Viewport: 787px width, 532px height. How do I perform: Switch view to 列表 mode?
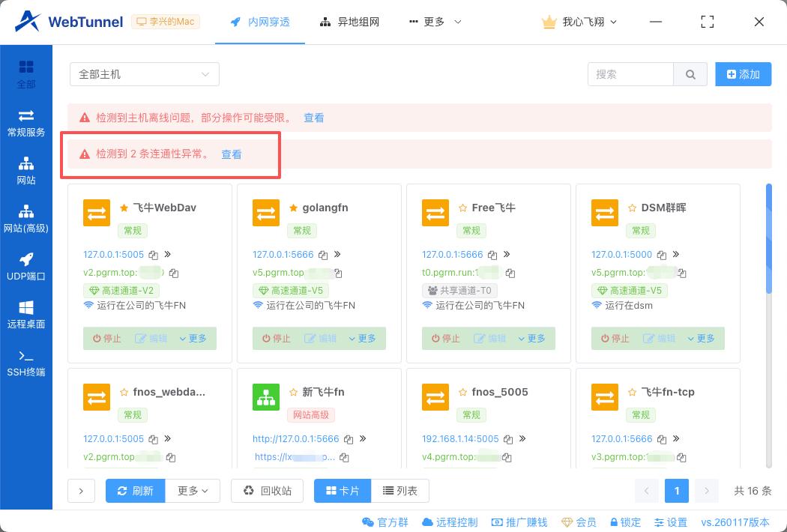(400, 491)
